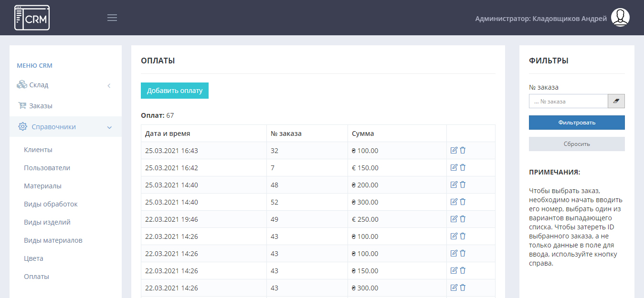This screenshot has width=644, height=298.
Task: Select Оплаты in the sidebar
Action: tap(36, 277)
